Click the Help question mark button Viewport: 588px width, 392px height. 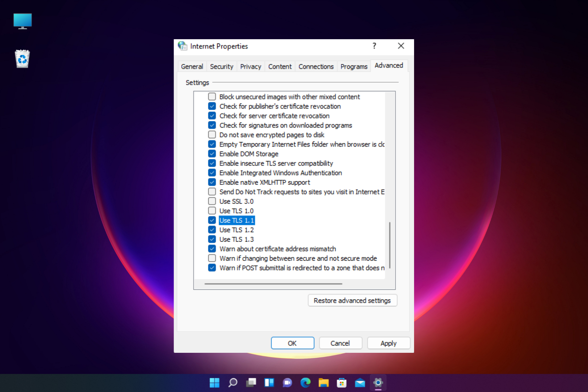pos(374,46)
